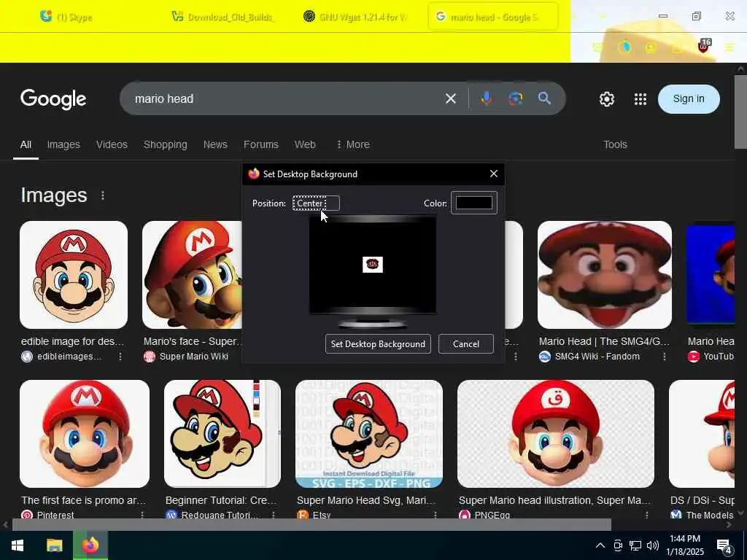Viewport: 747px width, 560px height.
Task: Click the Tools search option
Action: (615, 144)
